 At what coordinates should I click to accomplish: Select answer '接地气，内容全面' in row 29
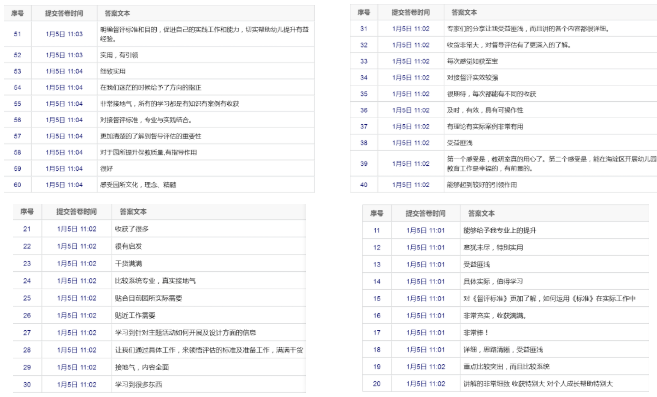[142, 367]
